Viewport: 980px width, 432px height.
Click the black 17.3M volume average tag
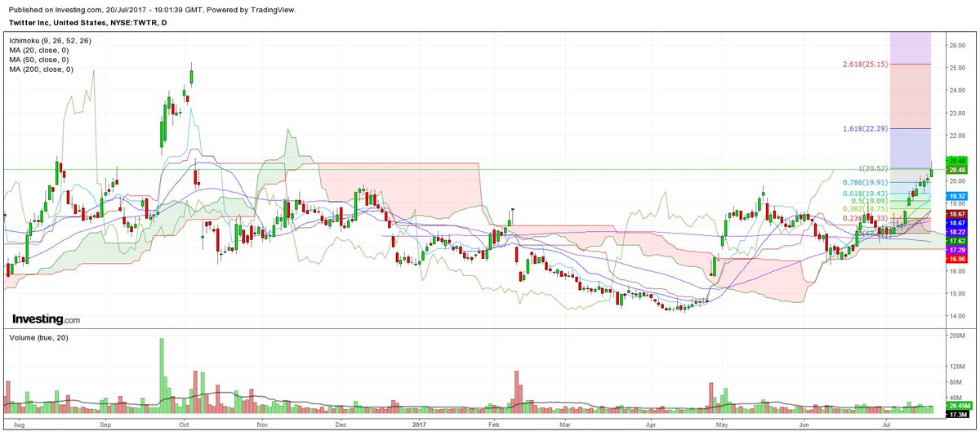pos(956,416)
